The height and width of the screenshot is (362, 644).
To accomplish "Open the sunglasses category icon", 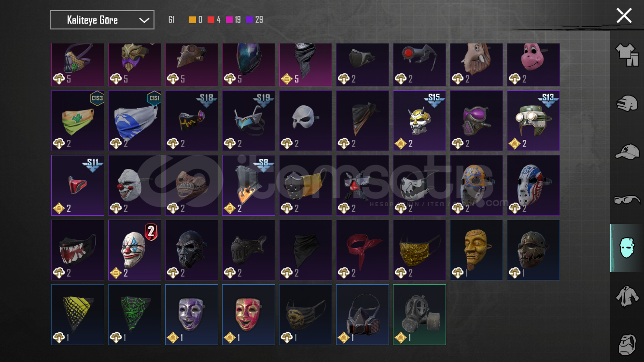I will click(x=627, y=199).
